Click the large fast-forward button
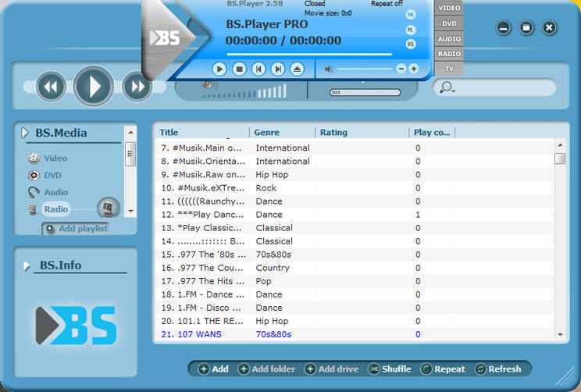Screen dimensions: 581x392 coord(137,87)
